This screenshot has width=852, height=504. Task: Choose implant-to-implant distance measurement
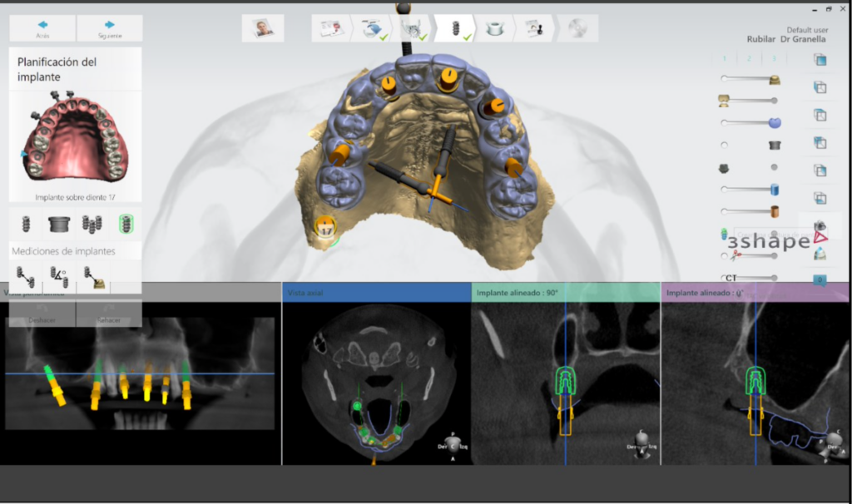(25, 277)
